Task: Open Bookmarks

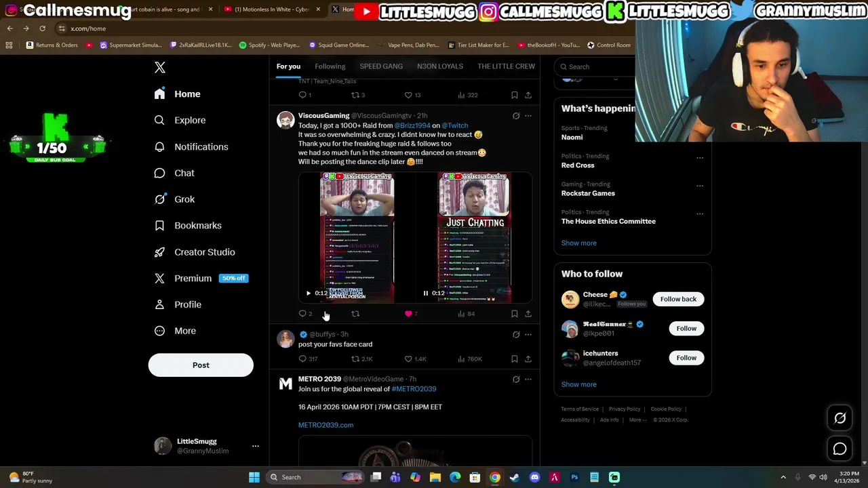Action: [x=188, y=226]
